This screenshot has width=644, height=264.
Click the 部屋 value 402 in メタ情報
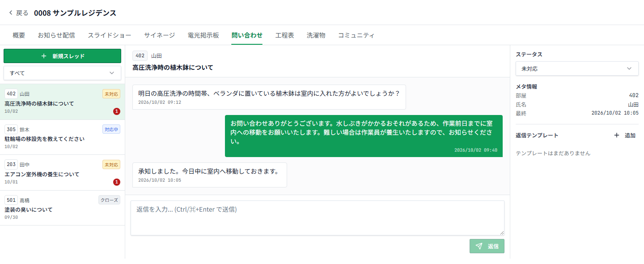tap(634, 95)
